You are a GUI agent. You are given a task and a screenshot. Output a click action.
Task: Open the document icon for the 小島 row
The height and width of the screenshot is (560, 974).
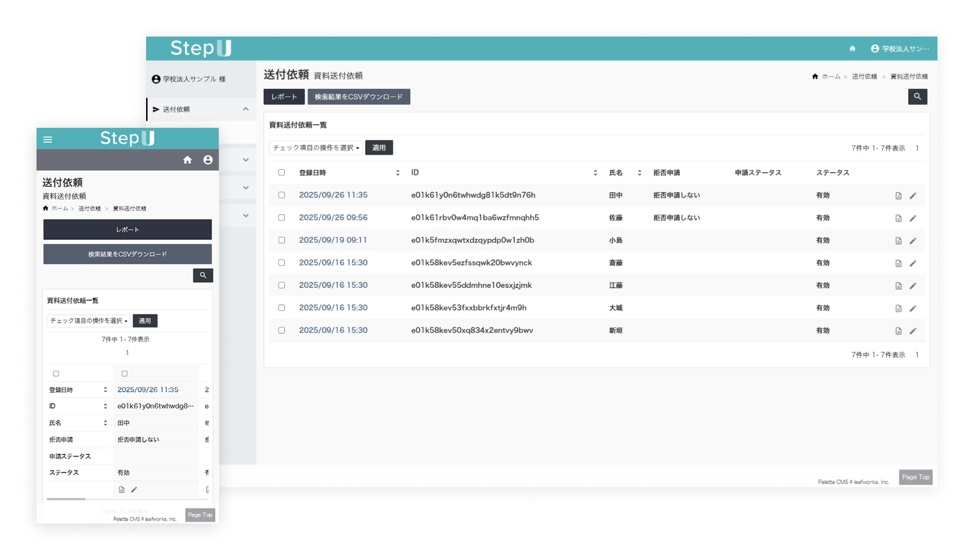tap(898, 241)
